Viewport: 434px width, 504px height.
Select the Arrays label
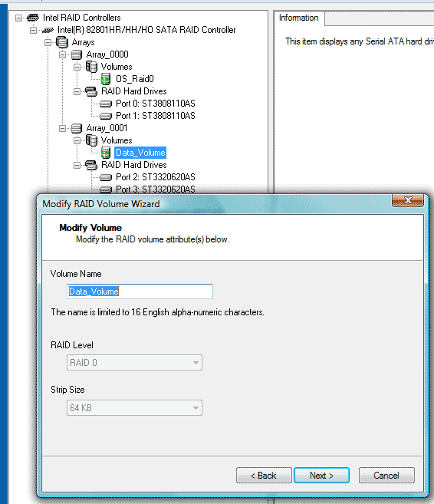[84, 42]
